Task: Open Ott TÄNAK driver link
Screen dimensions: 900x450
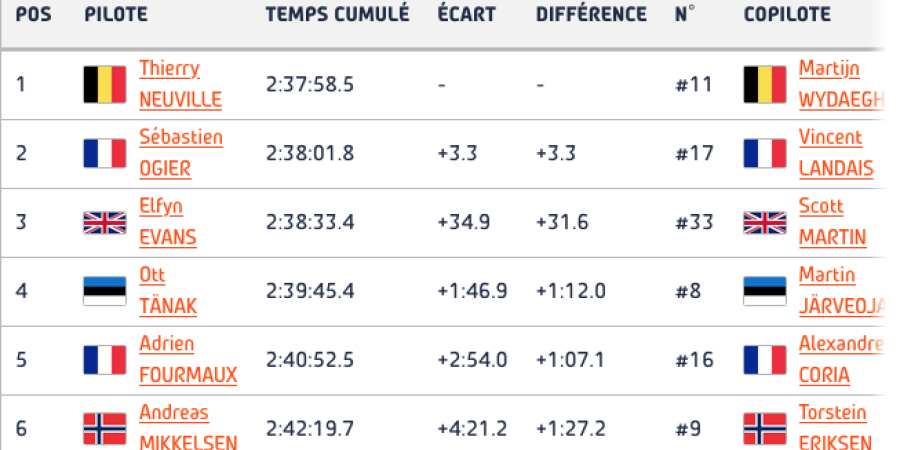Action: click(168, 291)
